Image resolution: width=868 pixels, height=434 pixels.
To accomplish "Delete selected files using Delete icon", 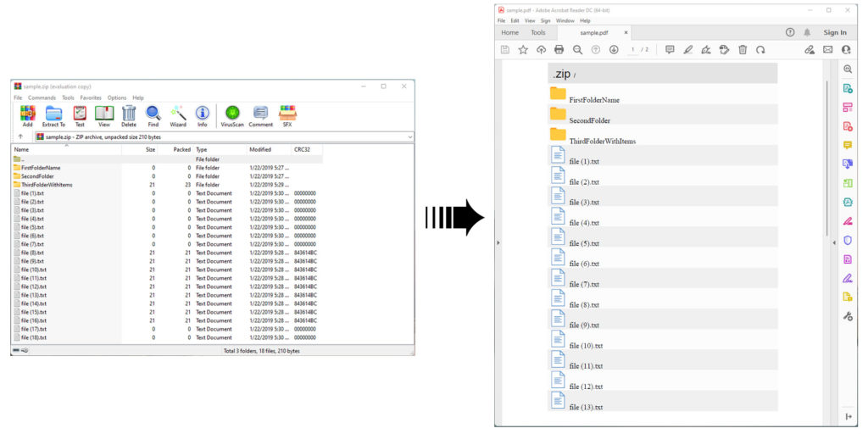I will point(129,115).
